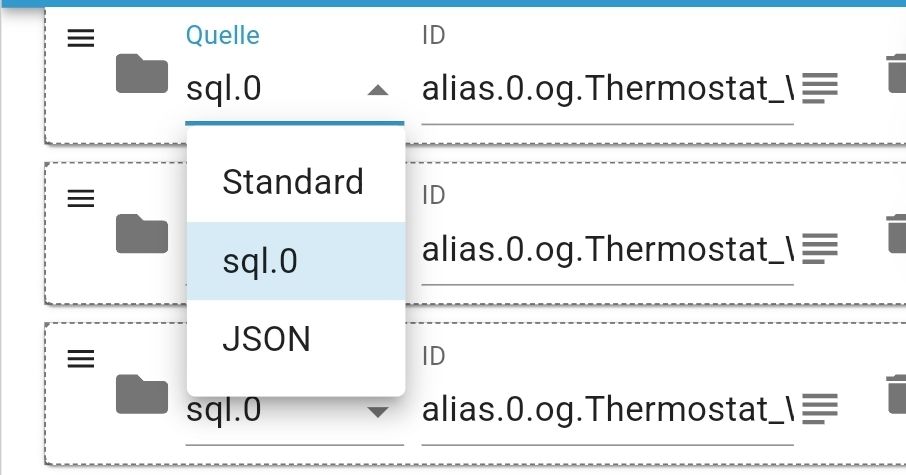Open the folder icon in the first row
Image resolution: width=906 pixels, height=475 pixels.
142,75
